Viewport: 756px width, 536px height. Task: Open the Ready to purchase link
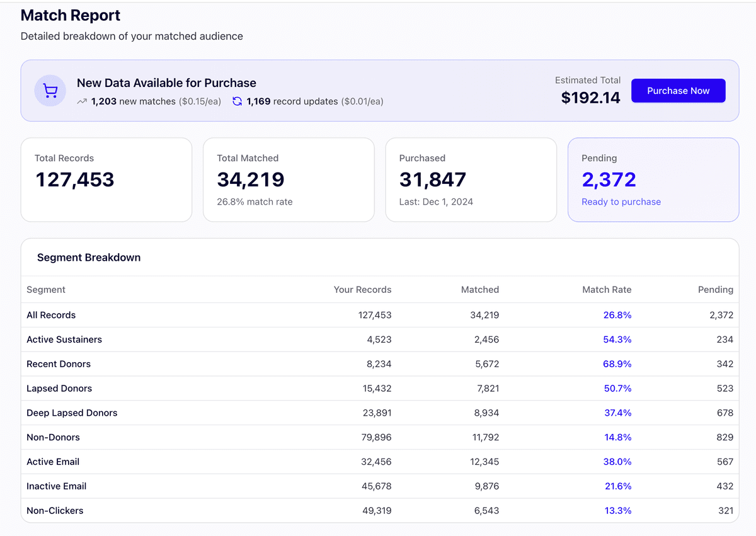click(x=621, y=202)
